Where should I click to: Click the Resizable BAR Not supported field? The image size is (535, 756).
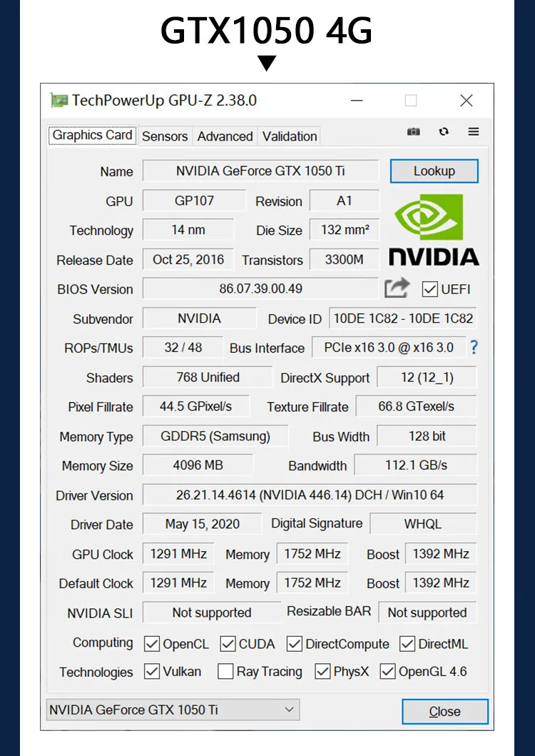428,613
